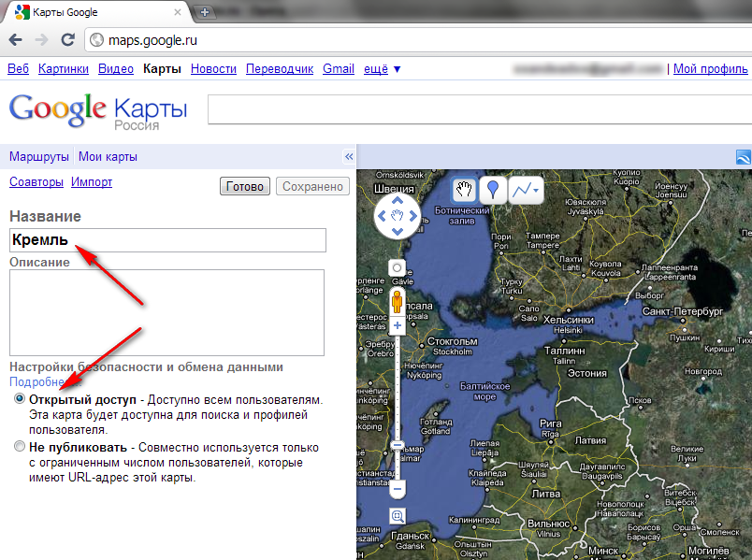Click the Калининград label on map
The width and height of the screenshot is (752, 560).
(x=474, y=520)
